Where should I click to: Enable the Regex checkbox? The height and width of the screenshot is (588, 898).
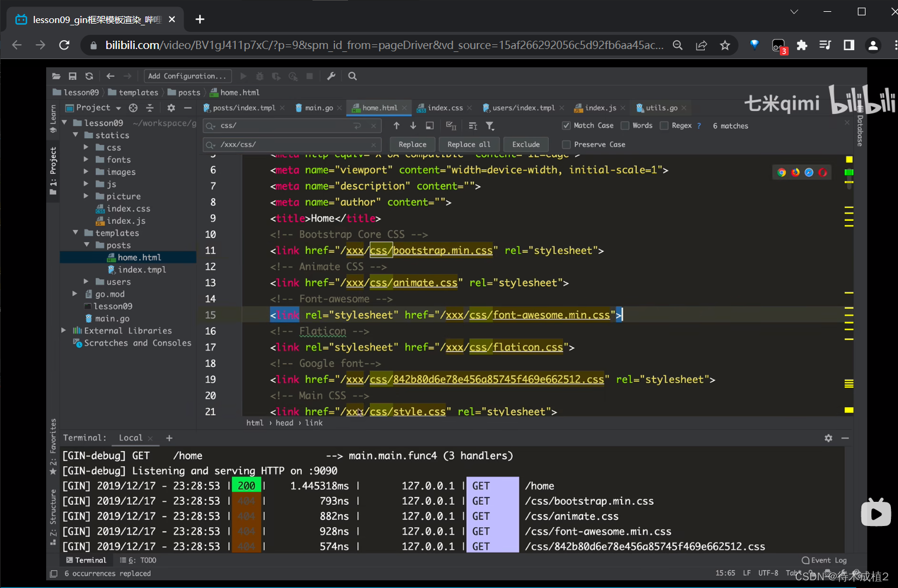click(664, 126)
